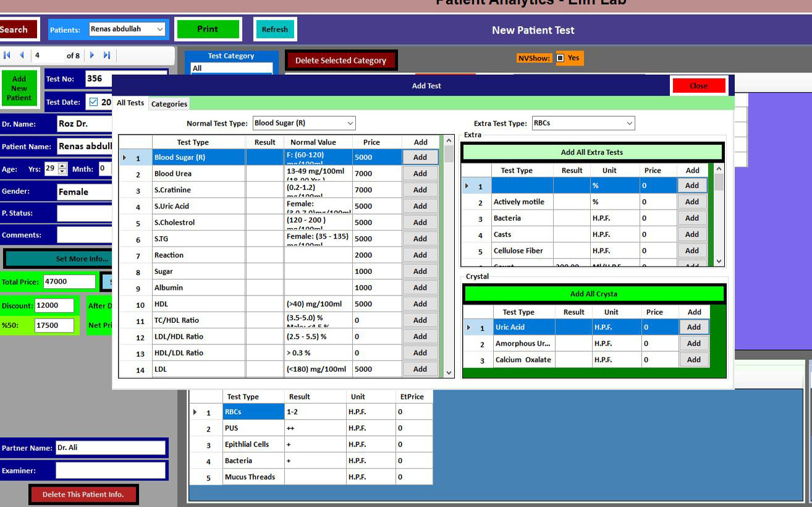The height and width of the screenshot is (507, 812).
Task: Add the Blood Urea test
Action: [420, 173]
